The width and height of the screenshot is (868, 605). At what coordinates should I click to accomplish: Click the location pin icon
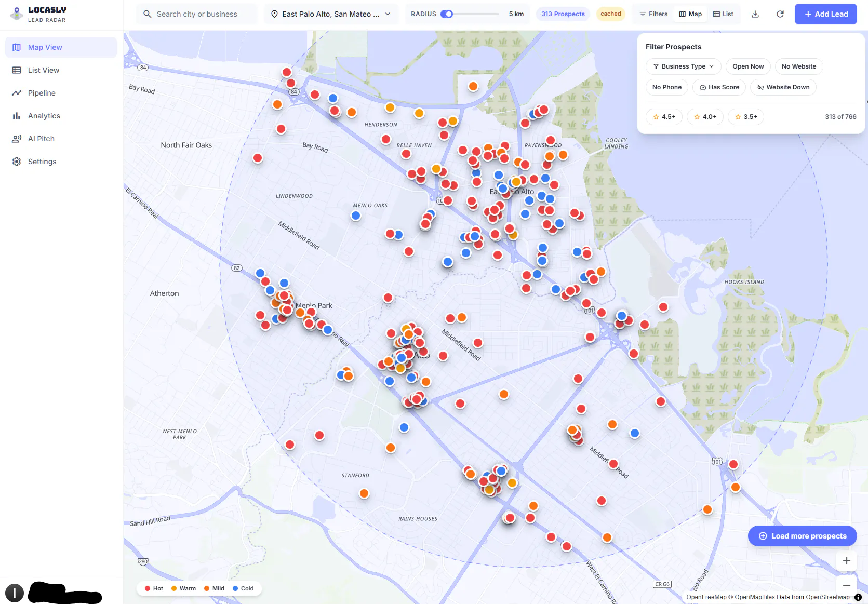point(274,14)
